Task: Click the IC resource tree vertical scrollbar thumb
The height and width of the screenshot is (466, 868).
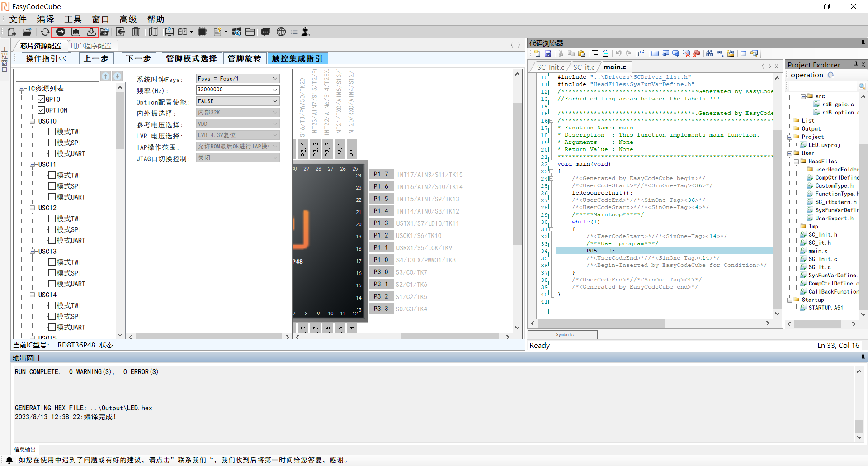Action: tap(120, 121)
